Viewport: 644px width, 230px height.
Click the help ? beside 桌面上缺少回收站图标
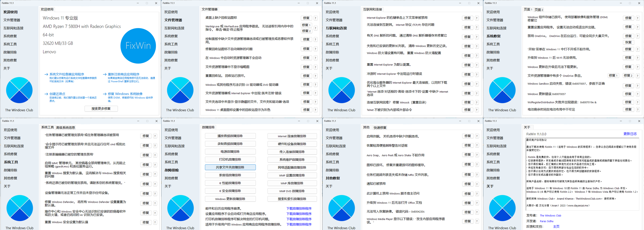[316, 18]
